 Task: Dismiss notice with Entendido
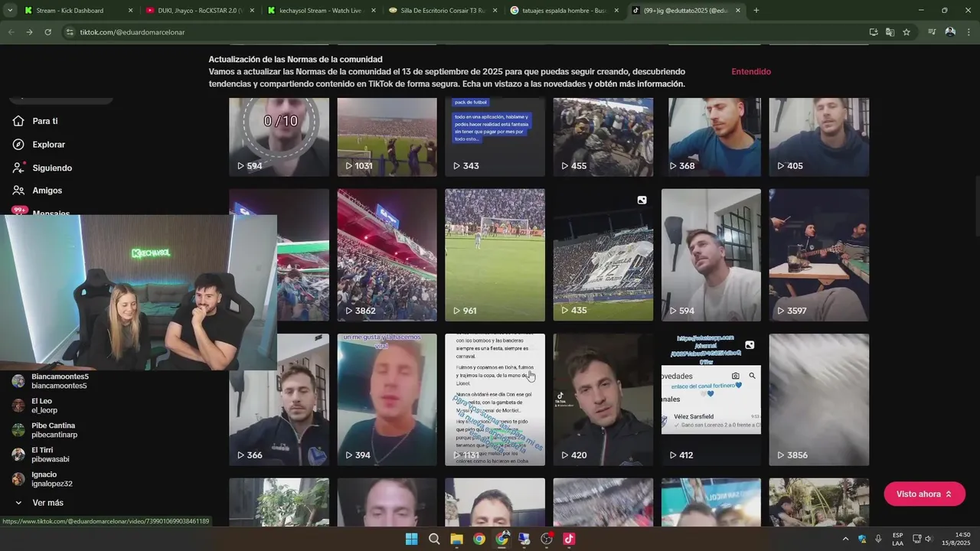[751, 71]
